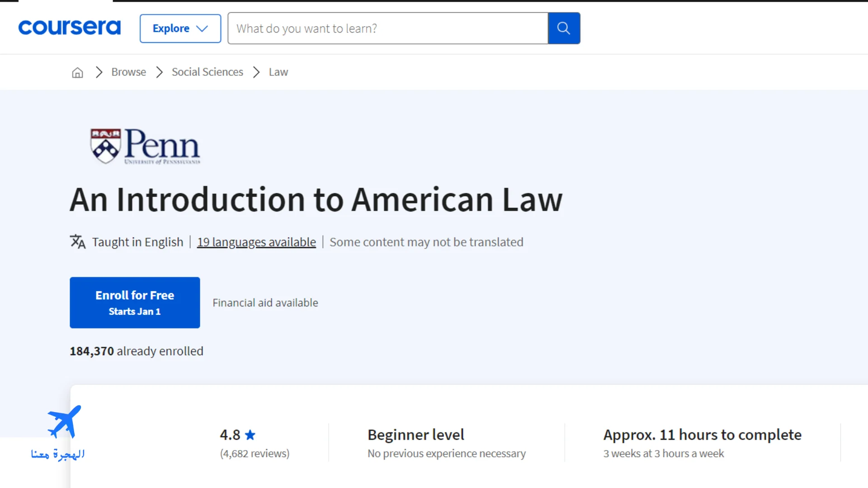Click the '(4,682 reviews)' text
Viewport: 868px width, 488px height.
pyautogui.click(x=255, y=454)
